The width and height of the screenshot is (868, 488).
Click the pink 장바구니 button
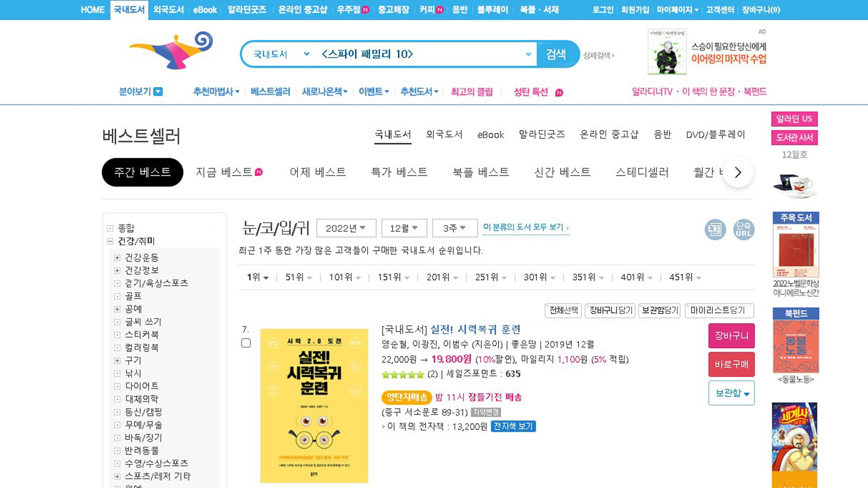731,336
